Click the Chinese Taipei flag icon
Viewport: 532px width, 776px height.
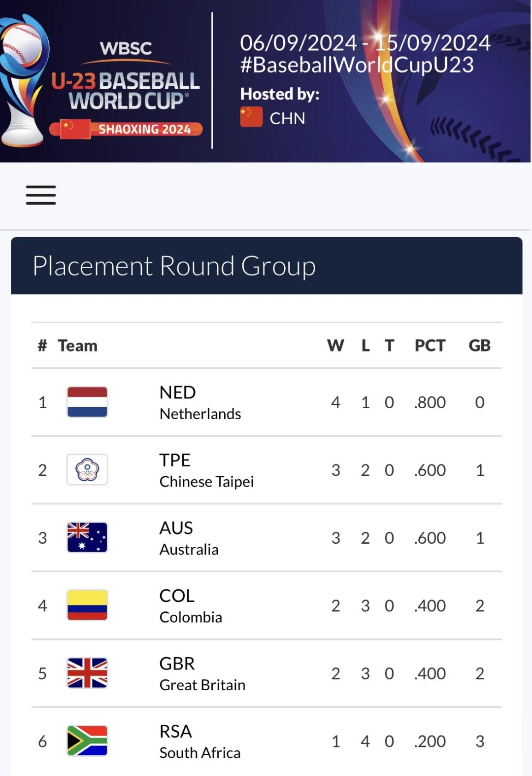coord(87,470)
